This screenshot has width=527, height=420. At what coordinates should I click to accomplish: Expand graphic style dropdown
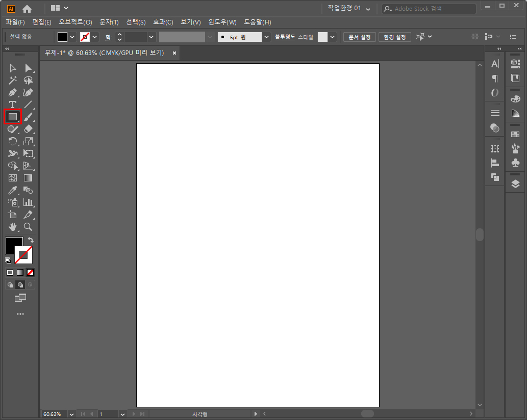pos(333,37)
